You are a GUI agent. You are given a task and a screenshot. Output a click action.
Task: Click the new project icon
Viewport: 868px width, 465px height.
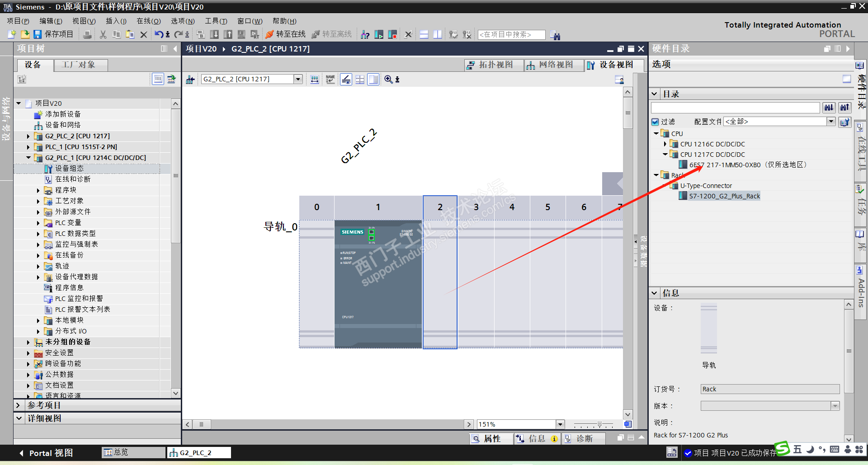coord(12,34)
